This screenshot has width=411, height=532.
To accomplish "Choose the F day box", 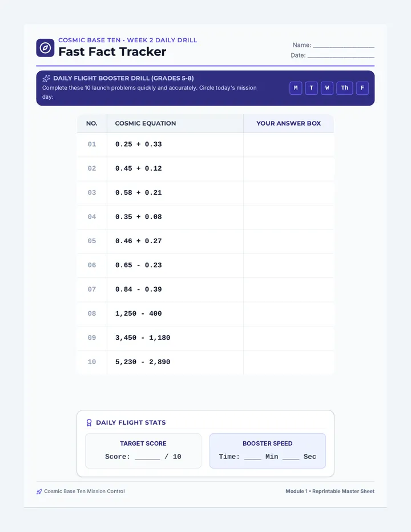I will (362, 88).
